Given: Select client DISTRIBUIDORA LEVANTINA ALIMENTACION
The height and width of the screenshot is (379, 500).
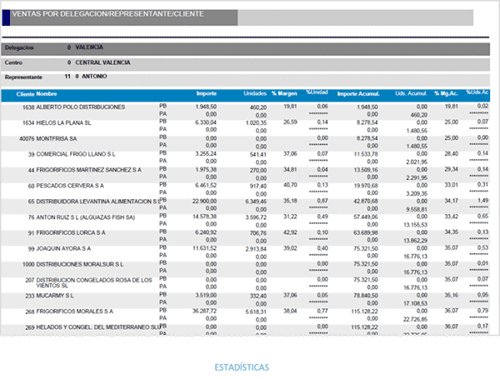Looking at the screenshot, I should (x=98, y=202).
